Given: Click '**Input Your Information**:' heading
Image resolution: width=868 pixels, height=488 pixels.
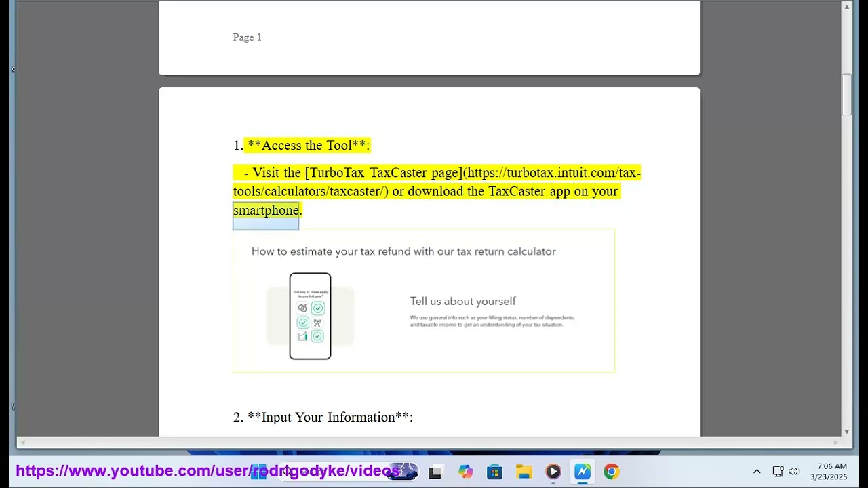Looking at the screenshot, I should pyautogui.click(x=330, y=417).
